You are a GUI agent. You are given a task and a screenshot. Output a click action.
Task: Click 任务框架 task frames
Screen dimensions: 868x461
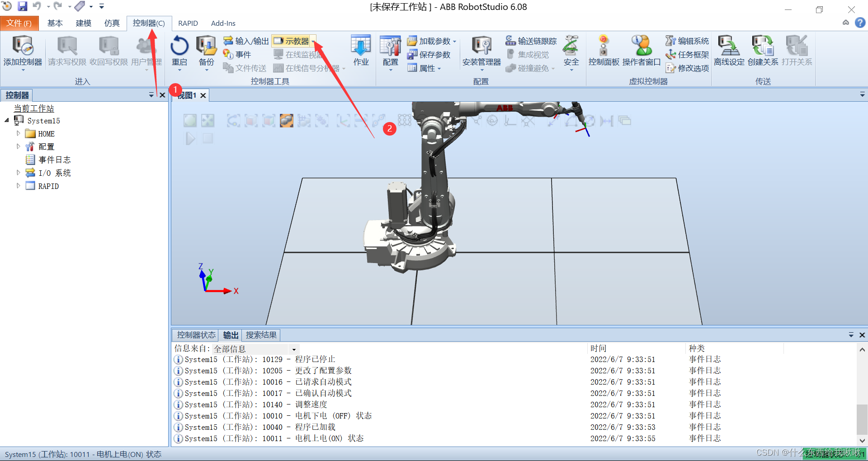pos(687,55)
